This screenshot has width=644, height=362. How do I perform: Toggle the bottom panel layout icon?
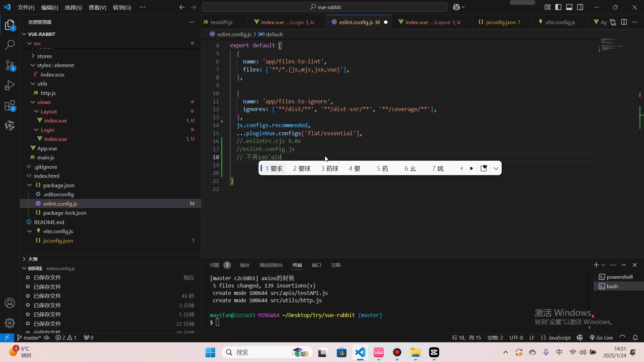569,7
